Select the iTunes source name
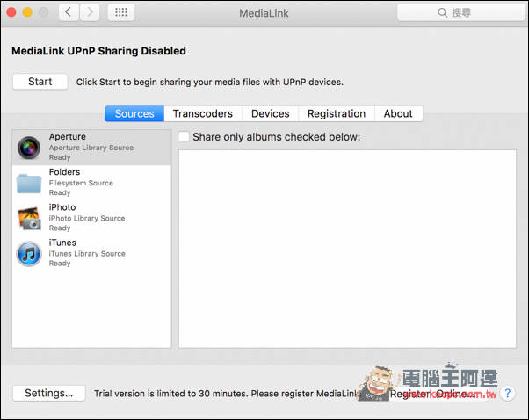529x420 pixels. (62, 243)
